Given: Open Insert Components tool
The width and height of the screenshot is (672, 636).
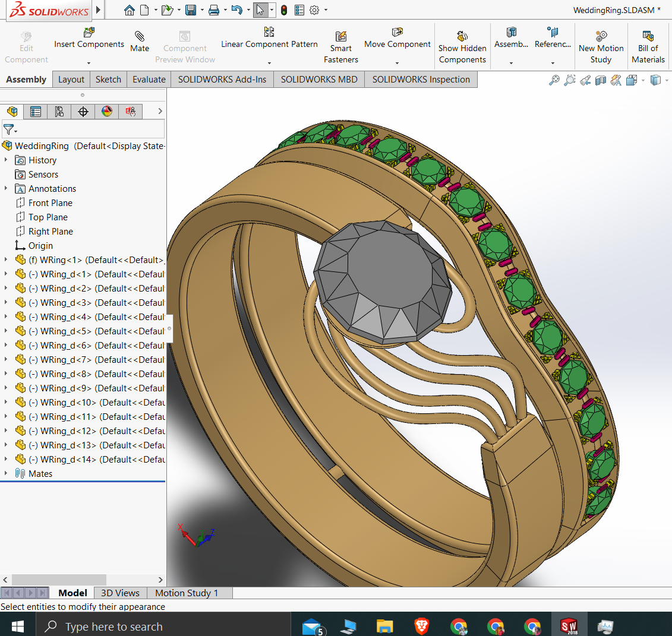Looking at the screenshot, I should coord(89,33).
